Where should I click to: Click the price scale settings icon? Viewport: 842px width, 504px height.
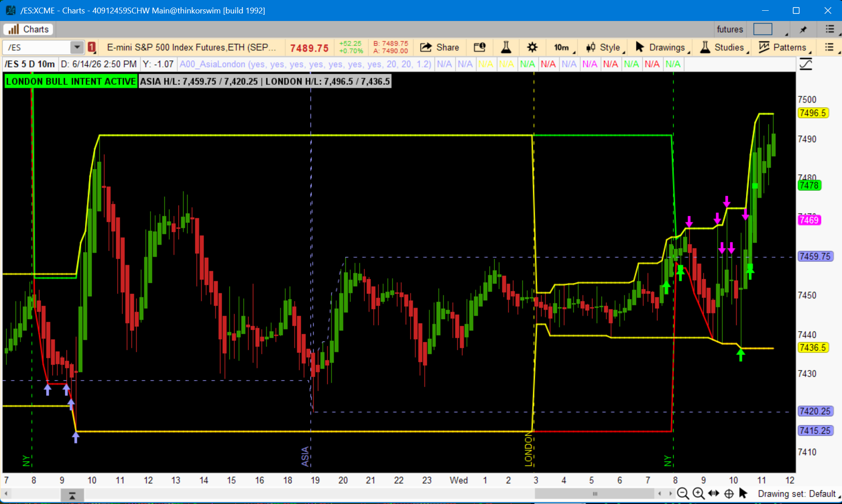[x=805, y=64]
